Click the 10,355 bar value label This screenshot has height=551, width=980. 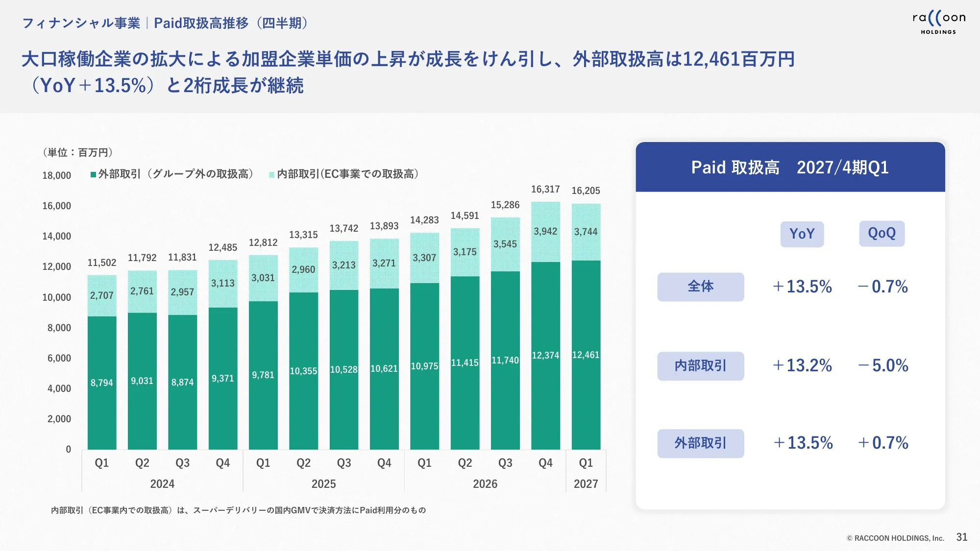pos(303,371)
